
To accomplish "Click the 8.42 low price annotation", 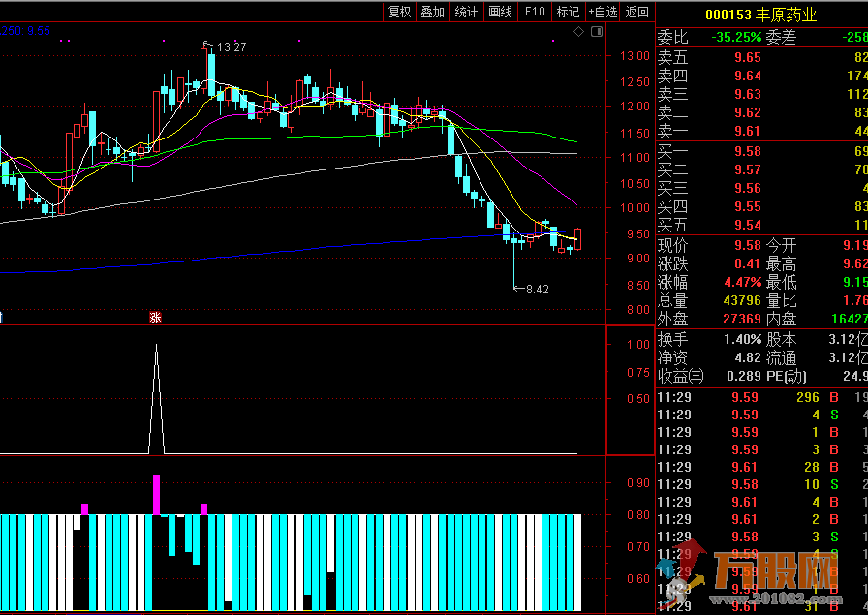I will tap(537, 289).
